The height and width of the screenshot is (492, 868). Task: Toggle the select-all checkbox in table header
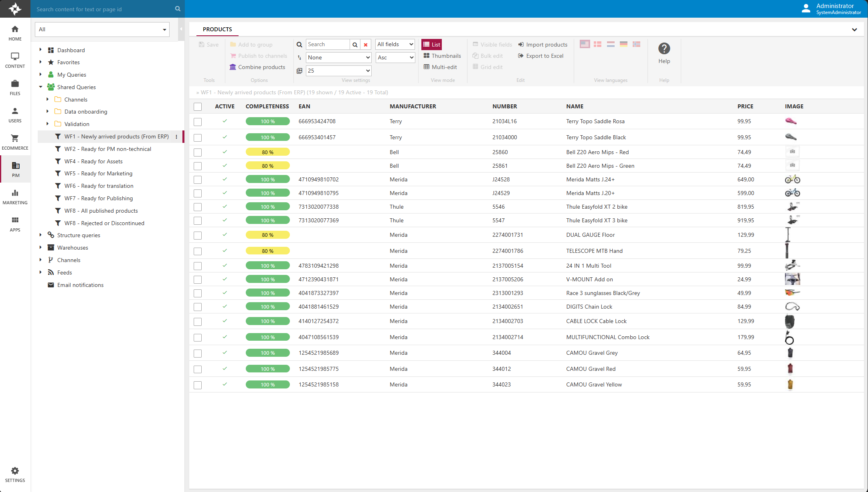click(x=198, y=107)
